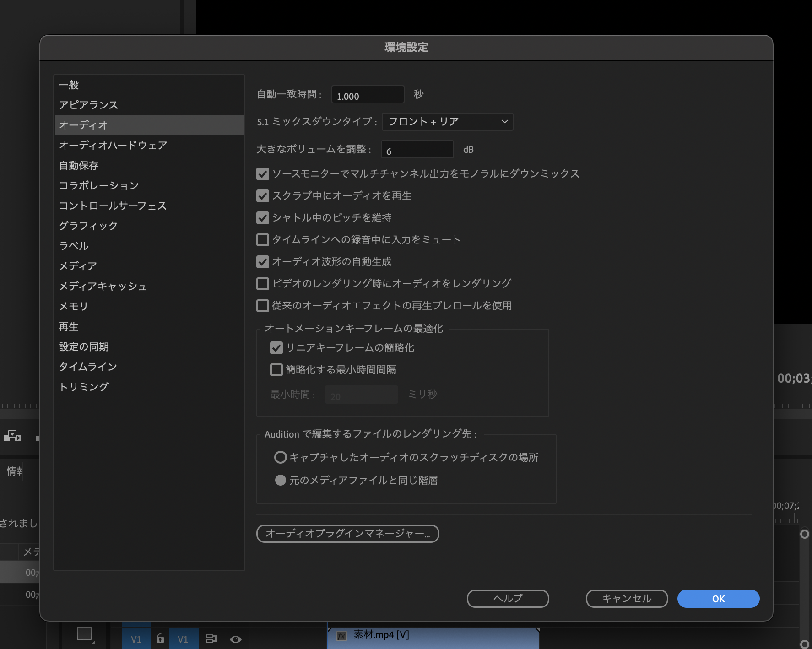This screenshot has width=812, height=649.
Task: Uncheck スクラブ中にオーディオを再生
Action: click(262, 196)
